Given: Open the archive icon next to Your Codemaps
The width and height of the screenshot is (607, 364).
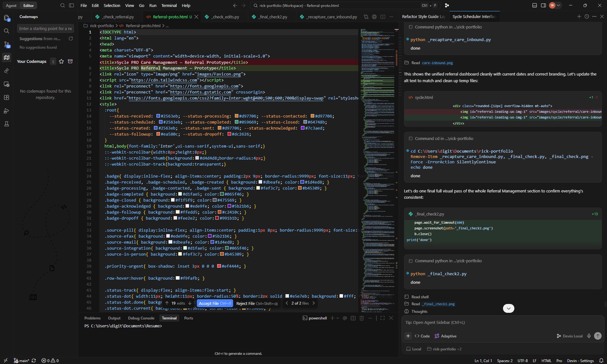Looking at the screenshot, I should 70,61.
